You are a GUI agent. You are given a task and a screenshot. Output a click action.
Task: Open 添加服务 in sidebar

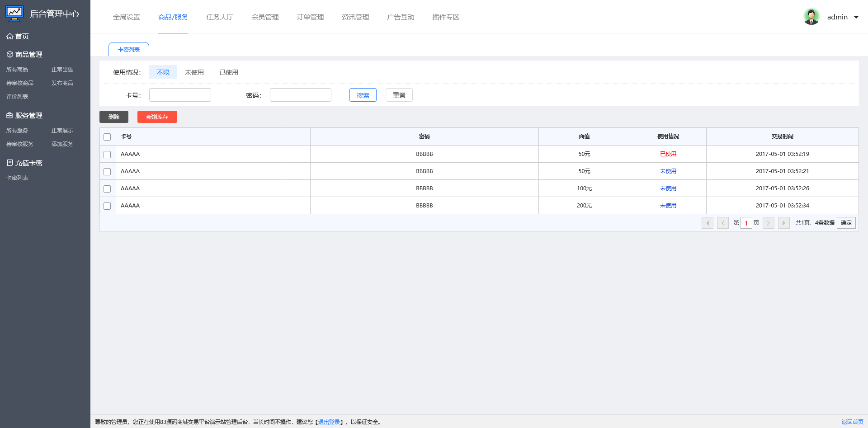pyautogui.click(x=62, y=144)
